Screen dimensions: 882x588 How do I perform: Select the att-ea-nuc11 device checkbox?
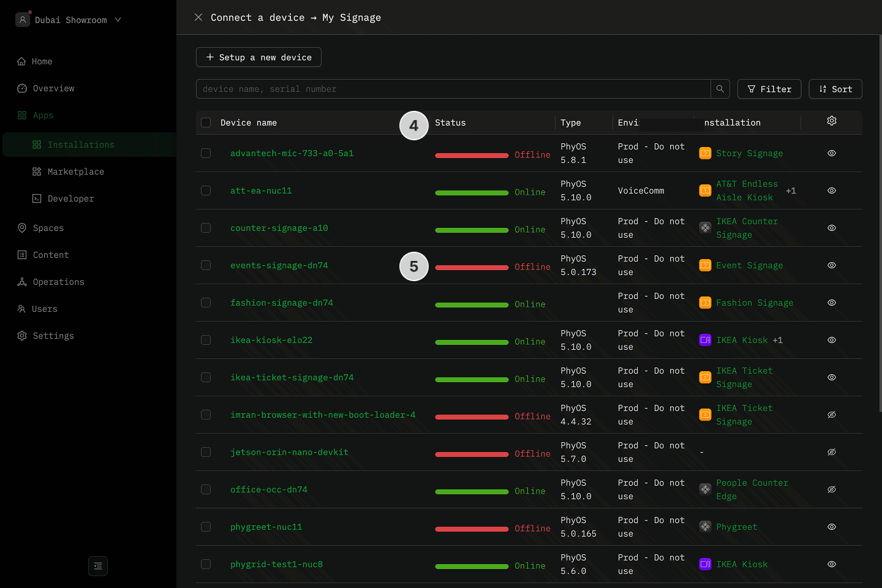(x=206, y=190)
